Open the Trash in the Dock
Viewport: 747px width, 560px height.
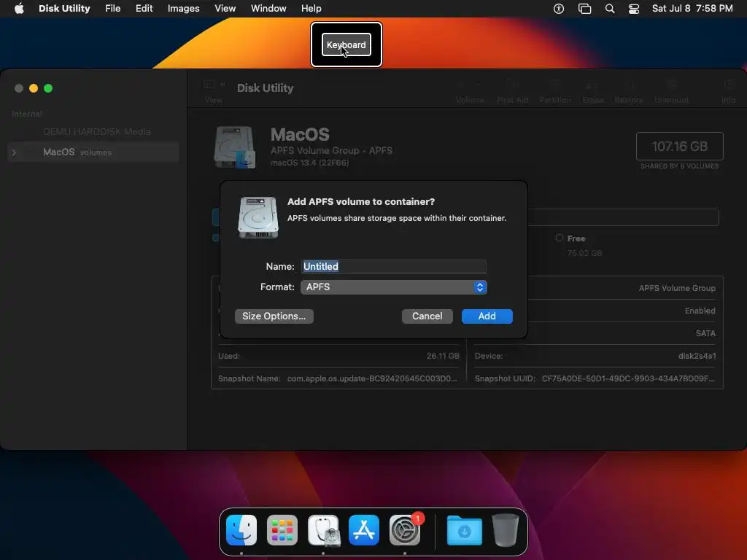505,530
